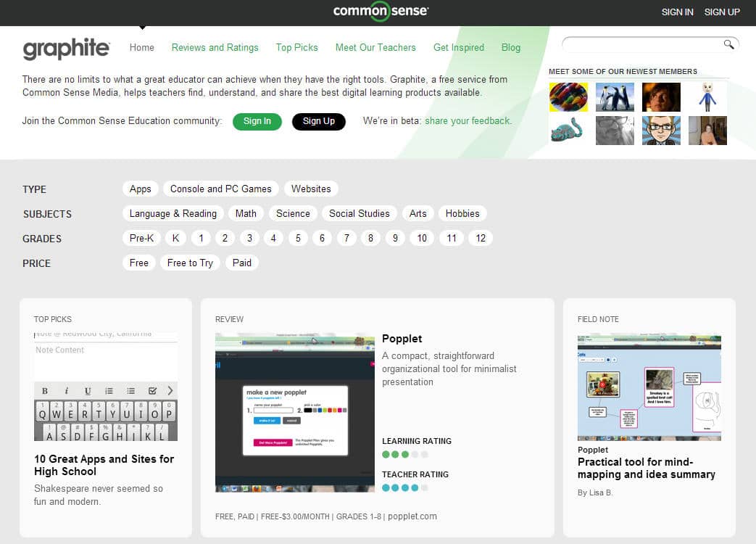This screenshot has height=544, width=756.
Task: Open the penguins member avatar
Action: [615, 97]
